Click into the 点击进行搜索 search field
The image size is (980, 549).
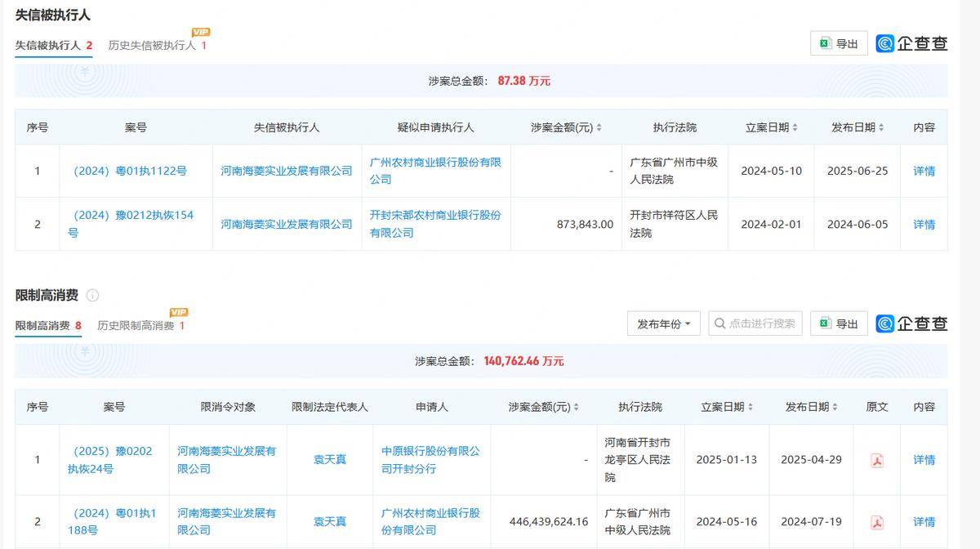tap(755, 324)
